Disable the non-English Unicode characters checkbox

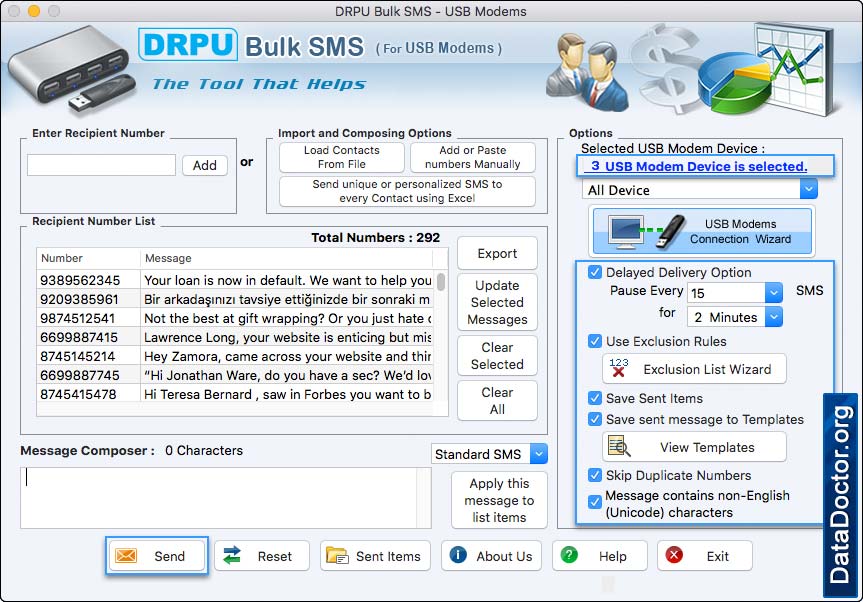(595, 502)
